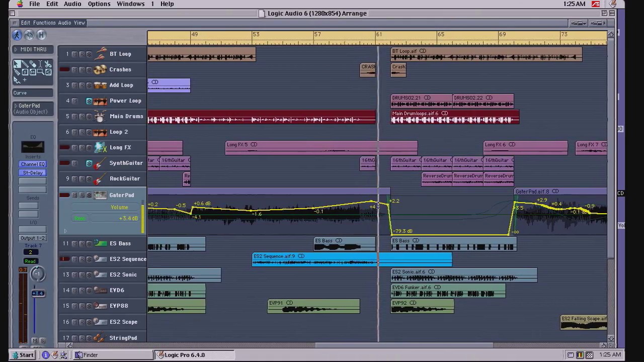Image resolution: width=644 pixels, height=362 pixels.
Task: Click the Logic Pro 6.4.0 taskbar button
Action: point(194,355)
